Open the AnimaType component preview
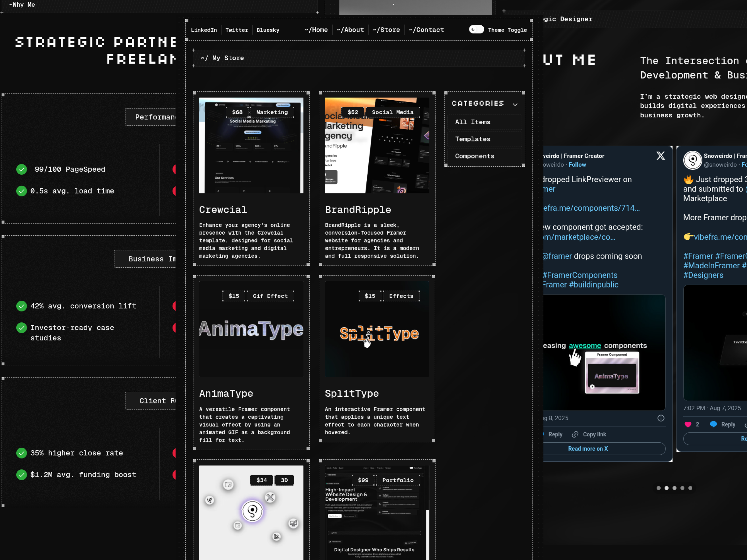 (x=251, y=329)
